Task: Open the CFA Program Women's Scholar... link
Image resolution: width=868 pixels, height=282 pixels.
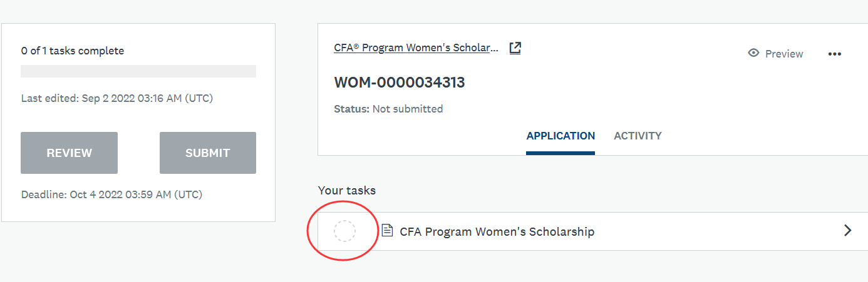Action: pos(417,48)
